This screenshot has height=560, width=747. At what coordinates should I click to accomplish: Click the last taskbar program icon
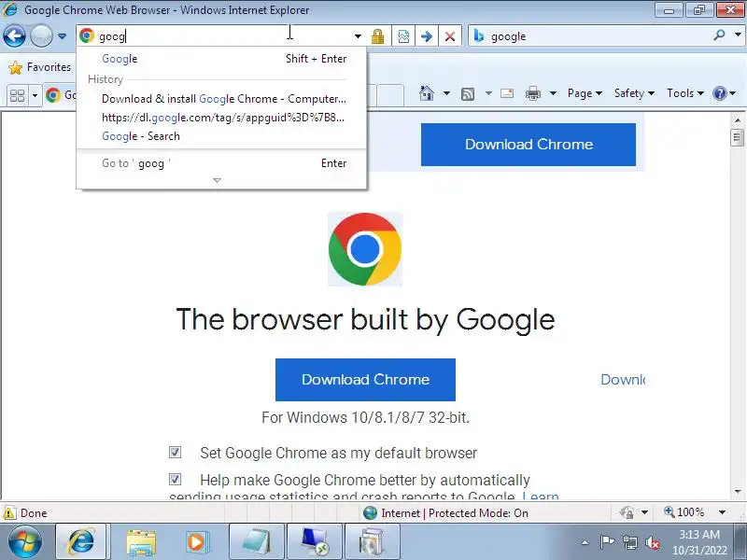point(371,542)
